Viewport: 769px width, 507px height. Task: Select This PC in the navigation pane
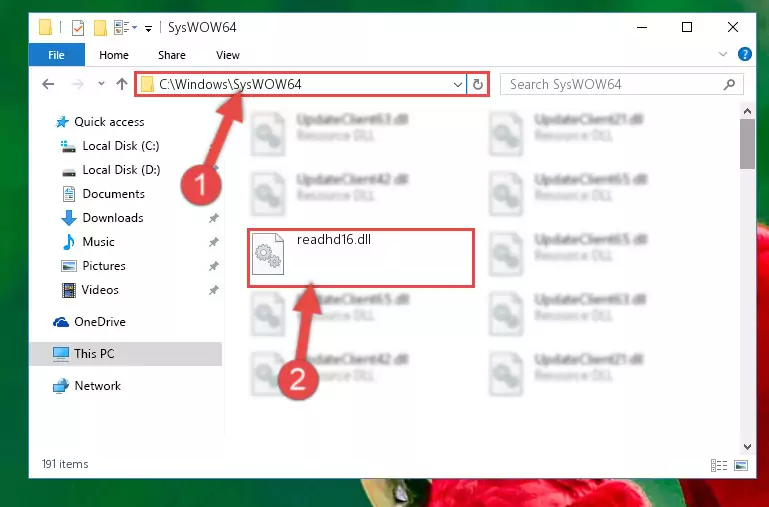[126, 354]
